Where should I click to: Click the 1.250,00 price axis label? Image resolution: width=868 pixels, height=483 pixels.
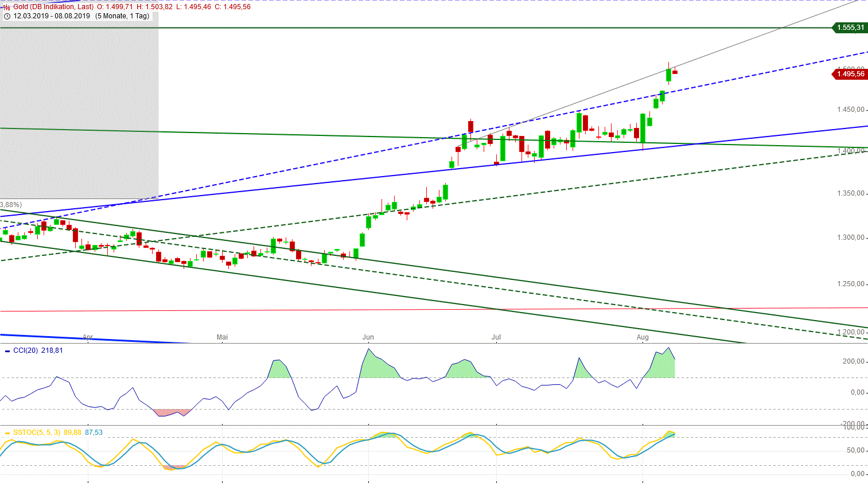850,284
